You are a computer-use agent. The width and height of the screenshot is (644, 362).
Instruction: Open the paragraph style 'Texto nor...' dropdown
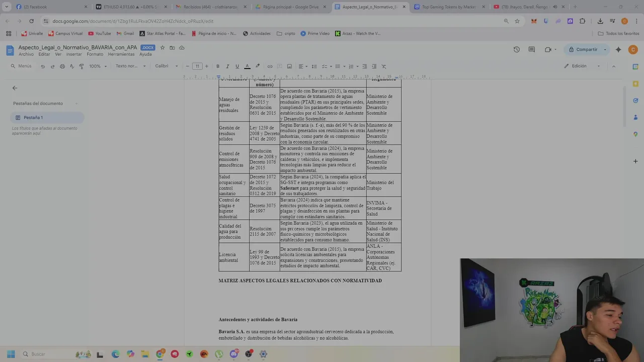pos(130,66)
